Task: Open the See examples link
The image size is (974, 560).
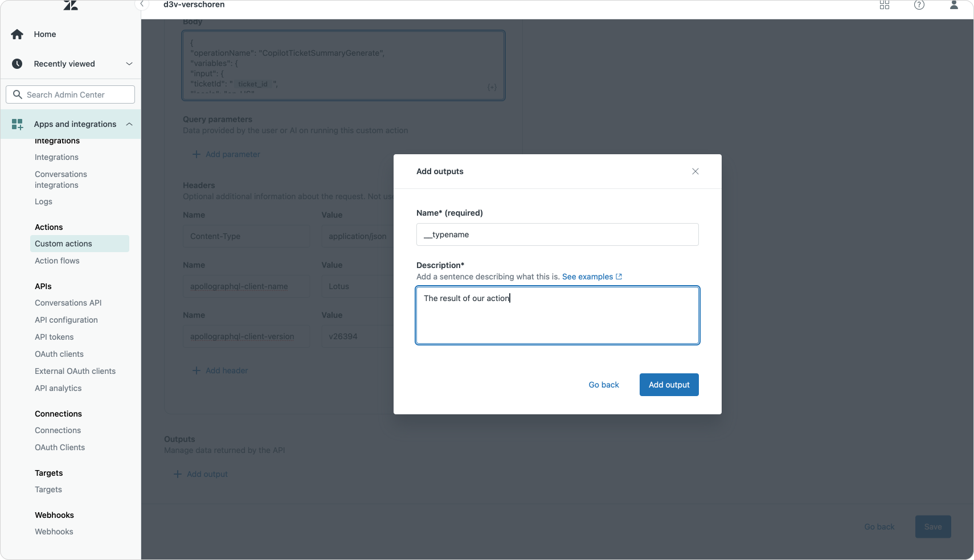Action: pos(587,277)
